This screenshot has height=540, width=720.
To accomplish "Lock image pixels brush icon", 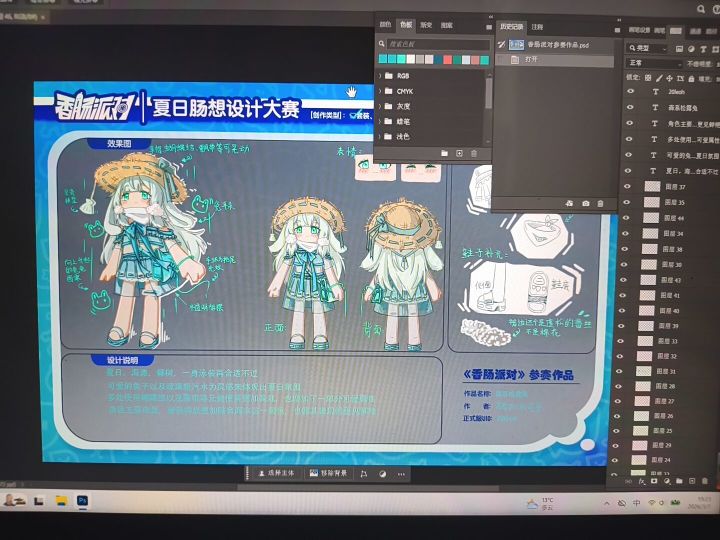I will [659, 79].
